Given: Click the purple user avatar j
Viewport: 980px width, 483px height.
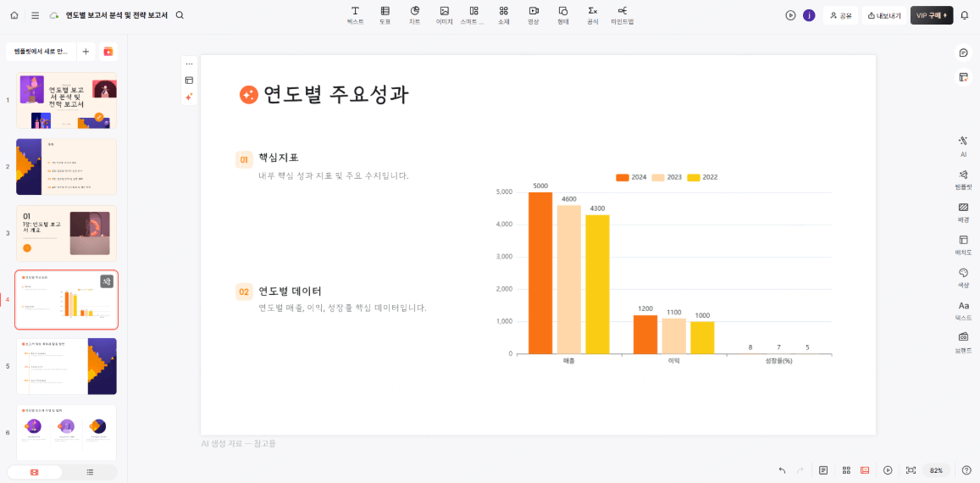Looking at the screenshot, I should [810, 15].
